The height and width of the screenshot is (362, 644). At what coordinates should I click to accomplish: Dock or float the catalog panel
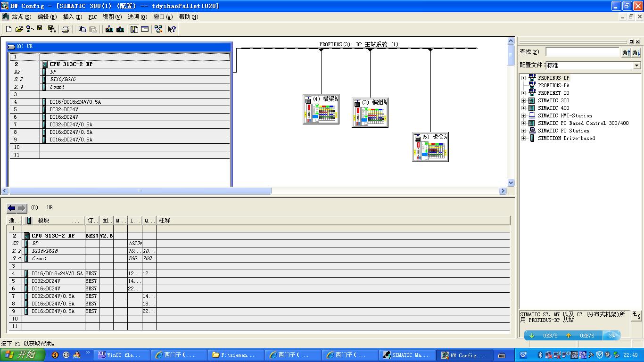click(632, 41)
